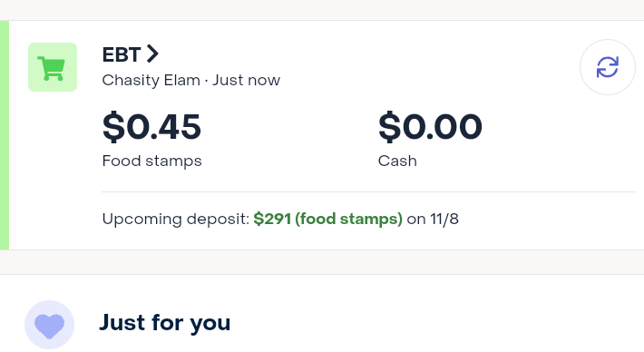Click the green stripe on the EBT card
The width and height of the screenshot is (644, 352).
coord(5,134)
